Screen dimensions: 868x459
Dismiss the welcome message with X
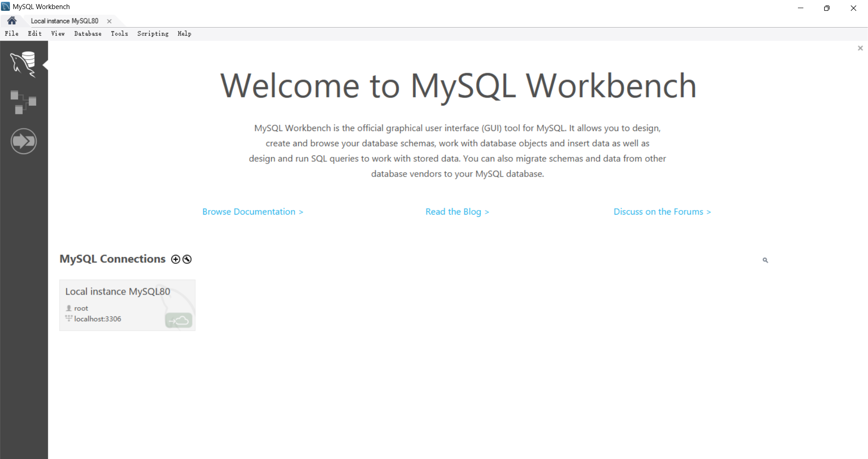pos(860,48)
